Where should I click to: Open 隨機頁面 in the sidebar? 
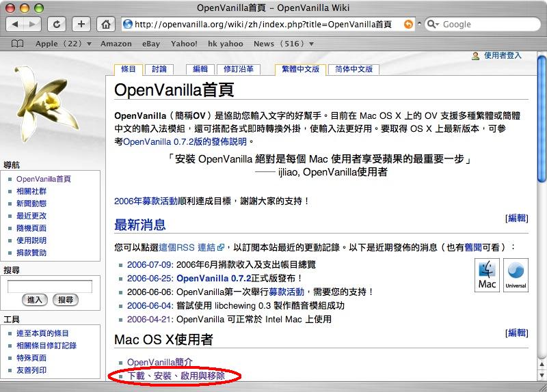[31, 228]
